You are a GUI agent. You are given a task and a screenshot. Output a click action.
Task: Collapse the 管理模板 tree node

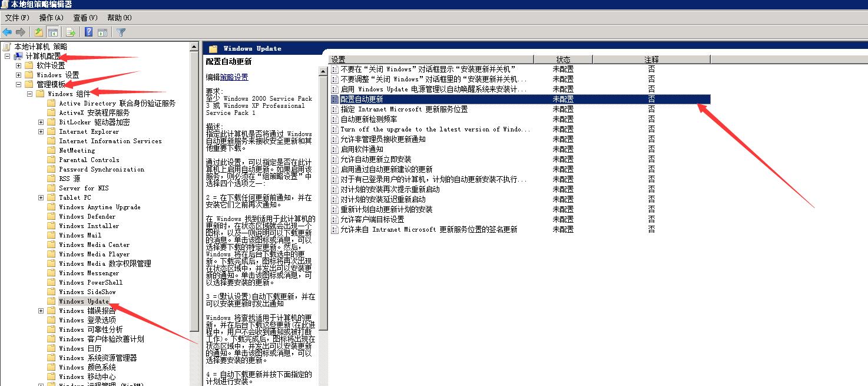pyautogui.click(x=18, y=84)
